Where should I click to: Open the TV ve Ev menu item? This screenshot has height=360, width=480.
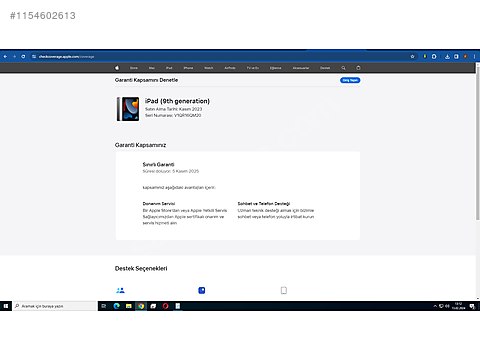coord(253,68)
